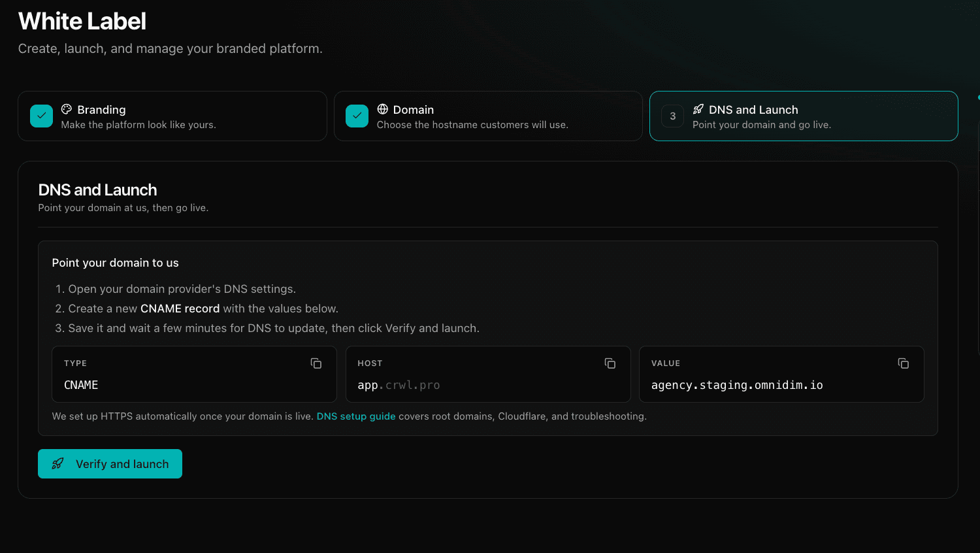Click the HOST field label

[x=370, y=363]
